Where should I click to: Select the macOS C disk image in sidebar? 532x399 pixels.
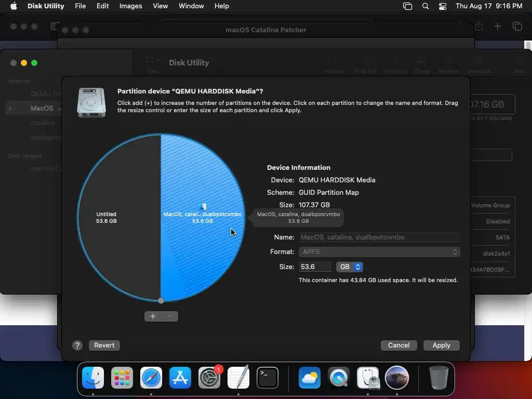coord(46,169)
